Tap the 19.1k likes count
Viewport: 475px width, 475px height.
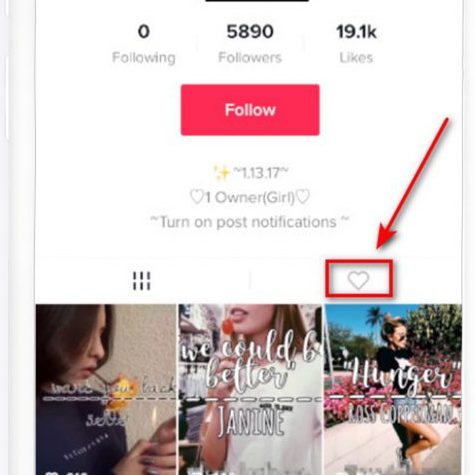click(356, 32)
